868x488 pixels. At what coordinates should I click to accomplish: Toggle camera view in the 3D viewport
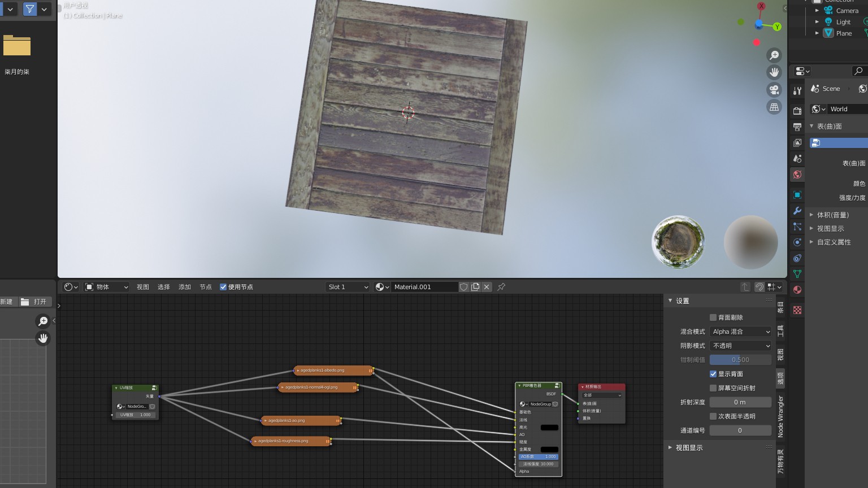coord(774,90)
